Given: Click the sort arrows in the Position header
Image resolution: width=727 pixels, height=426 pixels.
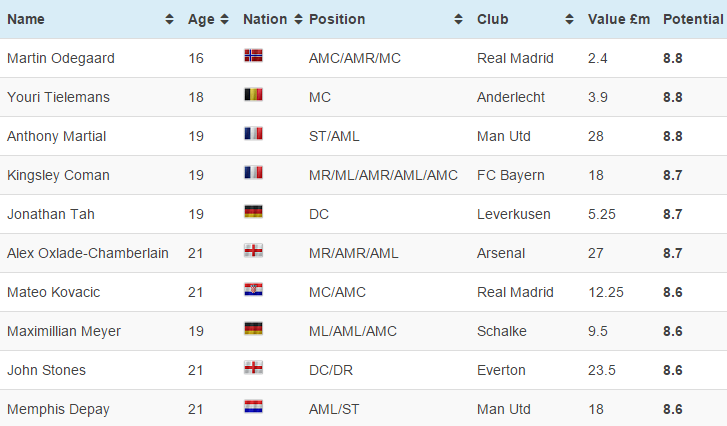Looking at the screenshot, I should coord(458,19).
